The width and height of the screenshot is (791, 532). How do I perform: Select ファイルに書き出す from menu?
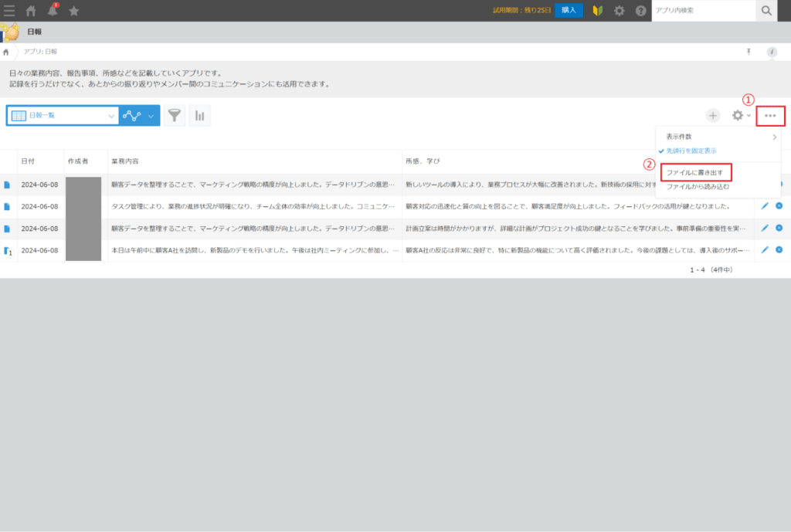694,172
